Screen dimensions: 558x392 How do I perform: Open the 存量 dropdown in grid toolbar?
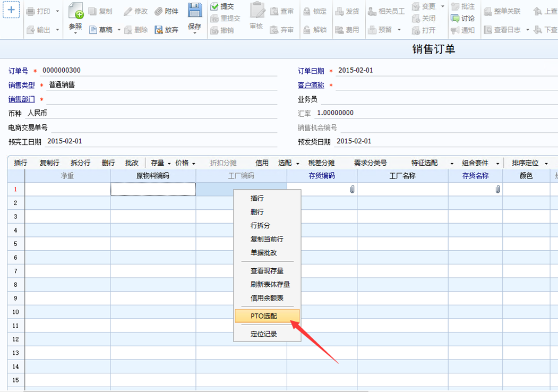(x=169, y=164)
